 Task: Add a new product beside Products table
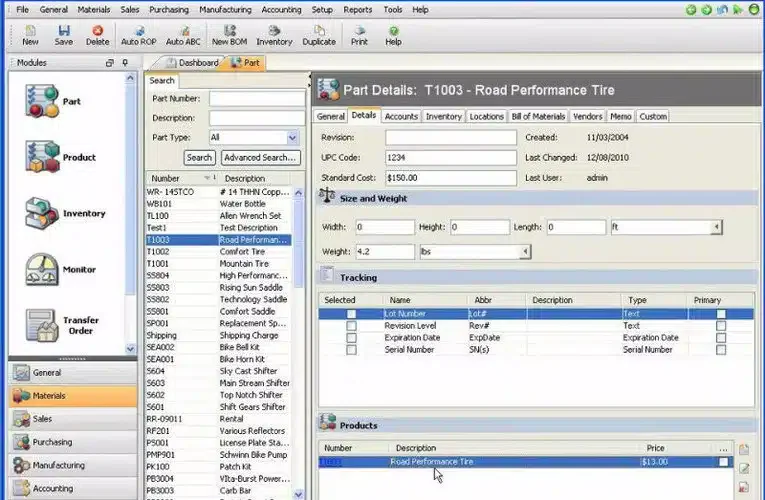click(744, 449)
